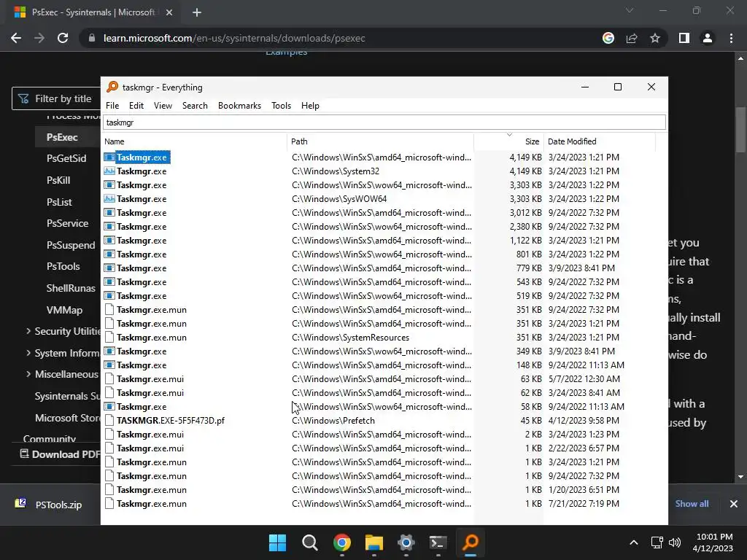Screen dimensions: 747x560
Task: Click the share page icon in Chrome
Action: click(x=632, y=38)
